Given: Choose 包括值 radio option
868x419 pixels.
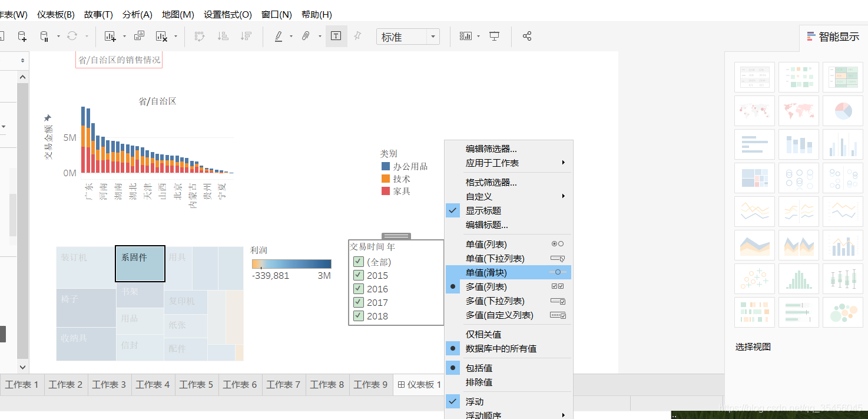Looking at the screenshot, I should (508, 368).
